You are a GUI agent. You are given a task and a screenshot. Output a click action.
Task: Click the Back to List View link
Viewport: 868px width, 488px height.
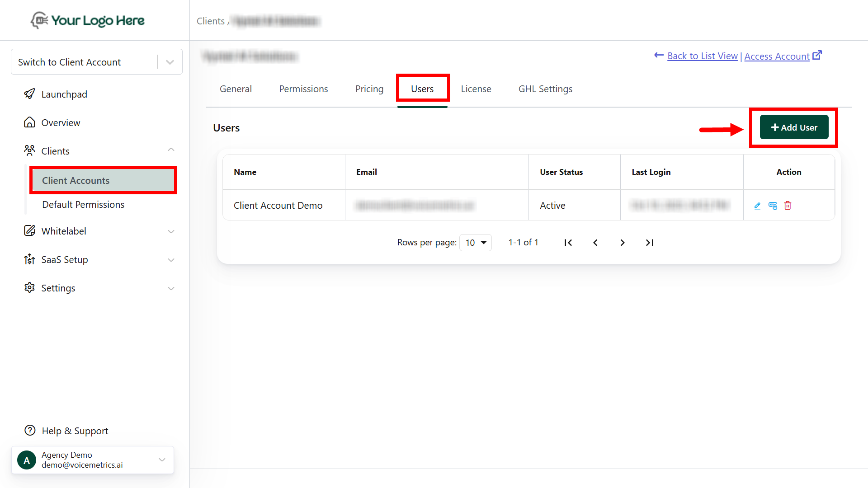click(702, 56)
